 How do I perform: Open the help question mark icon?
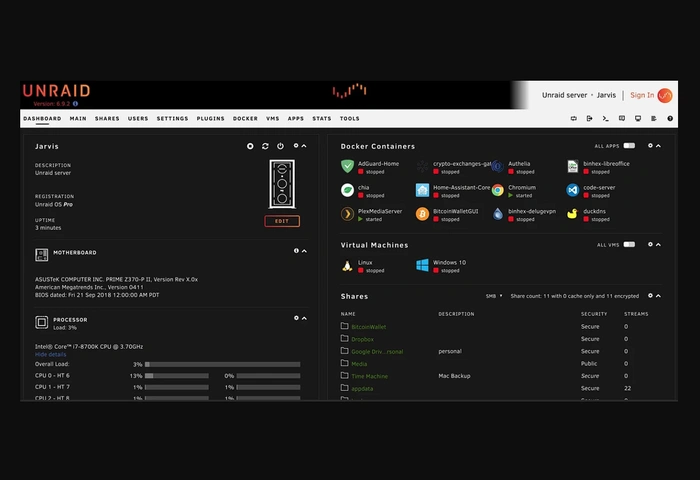tap(670, 118)
